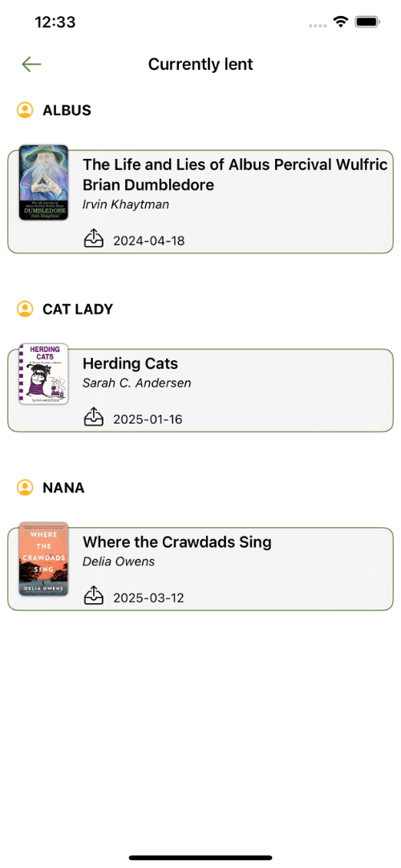Viewport: 401px width, 868px height.
Task: Open the Herding Cats cover thumbnail
Action: click(x=43, y=374)
